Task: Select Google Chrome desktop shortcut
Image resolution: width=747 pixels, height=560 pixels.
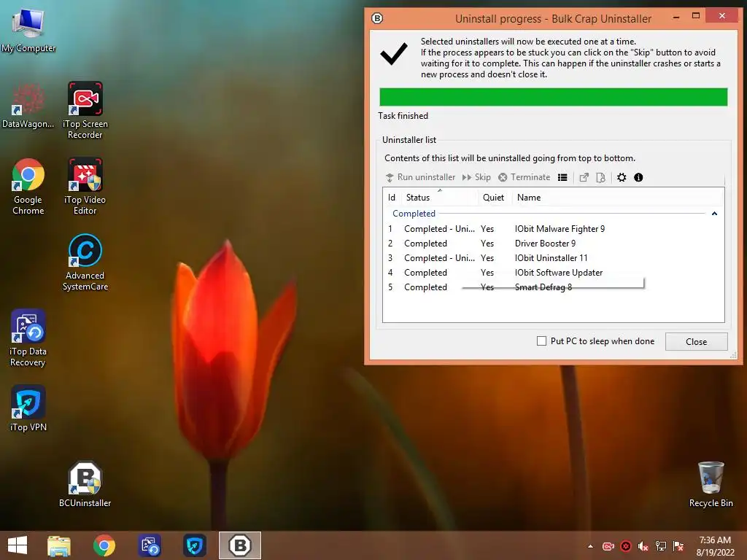Action: [x=28, y=187]
